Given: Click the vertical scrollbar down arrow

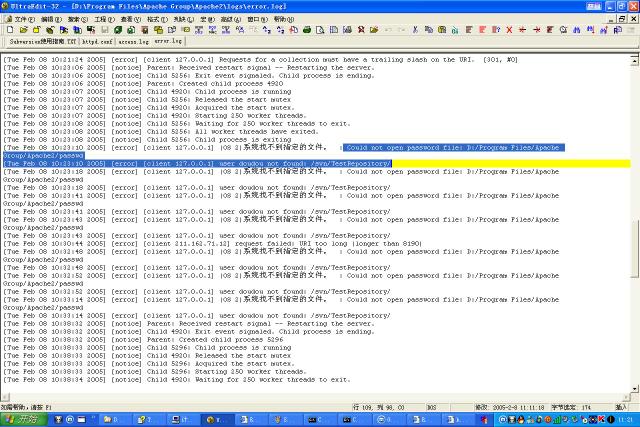Looking at the screenshot, I should [x=635, y=389].
